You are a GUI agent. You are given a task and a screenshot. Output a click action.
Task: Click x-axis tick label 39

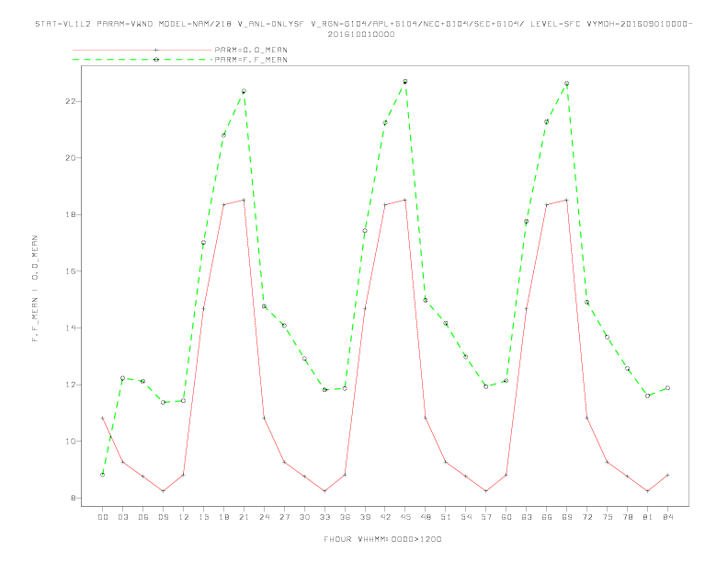[x=365, y=517]
